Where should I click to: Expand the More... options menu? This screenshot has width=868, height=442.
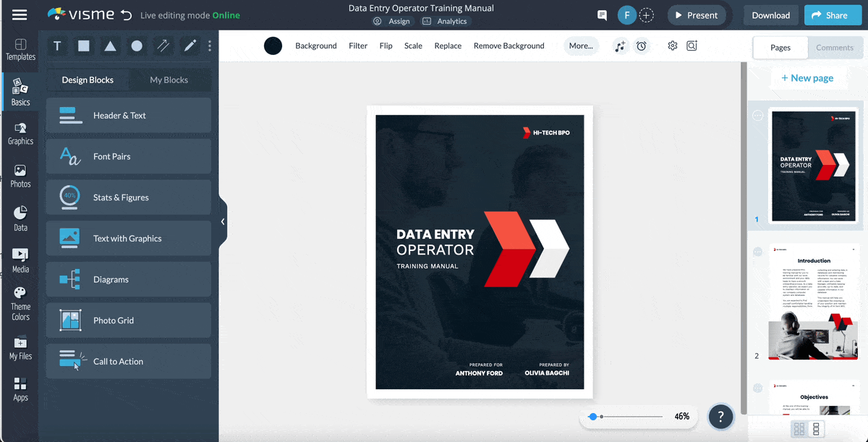click(x=581, y=46)
